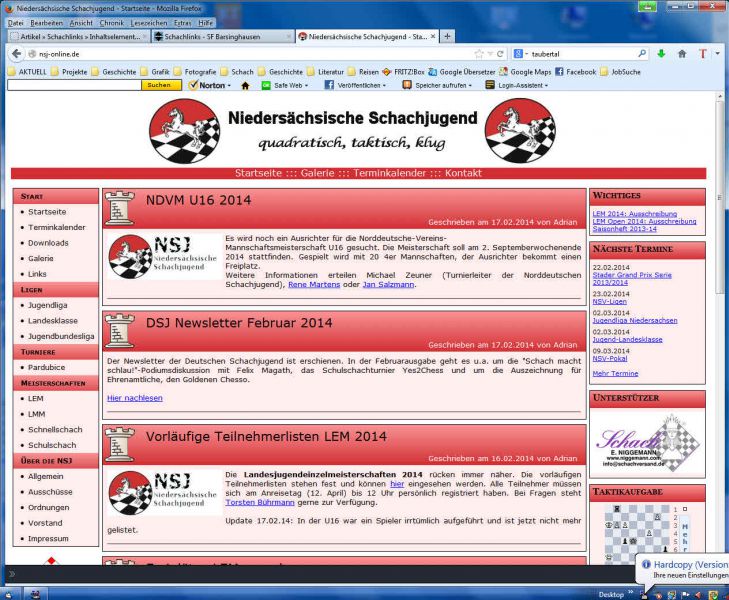Click the search magnifier icon
The height and width of the screenshot is (600, 729).
click(642, 54)
